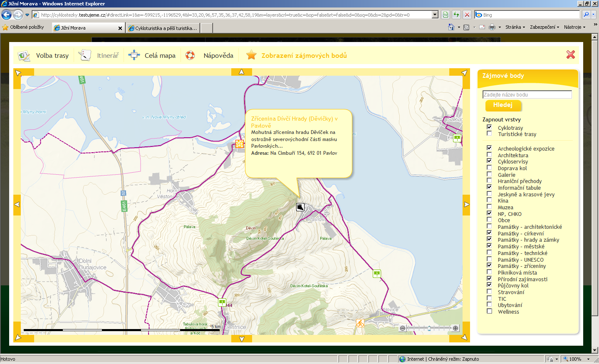
Task: Stop loading the page
Action: point(467,15)
